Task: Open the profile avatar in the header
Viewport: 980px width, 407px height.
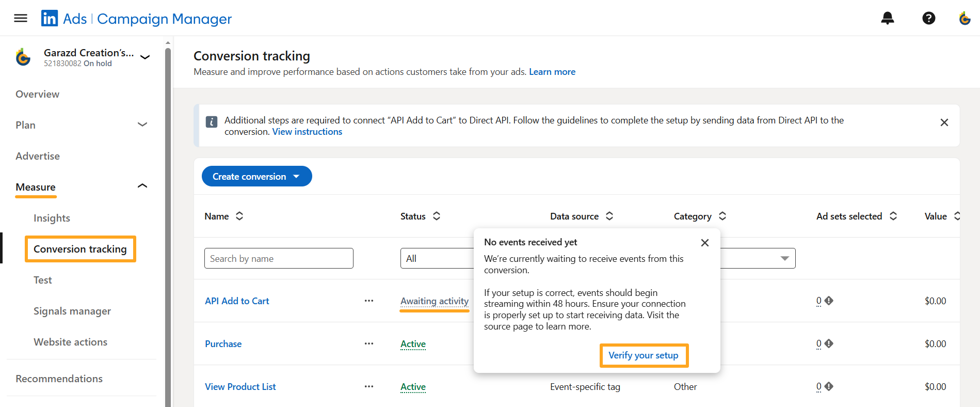Action: 965,19
